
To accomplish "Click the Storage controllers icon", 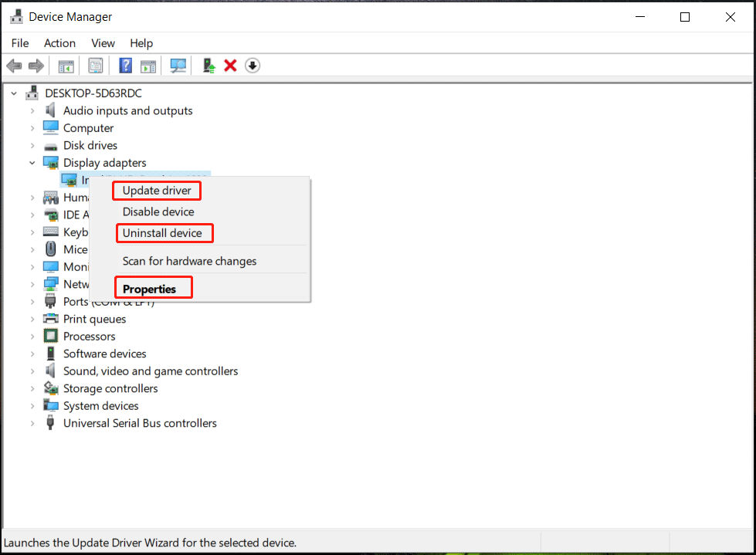I will 51,387.
